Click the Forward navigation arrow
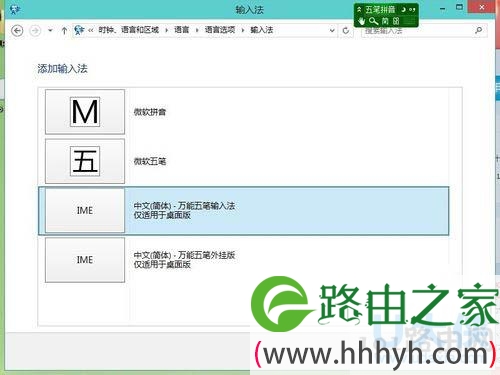 35,31
